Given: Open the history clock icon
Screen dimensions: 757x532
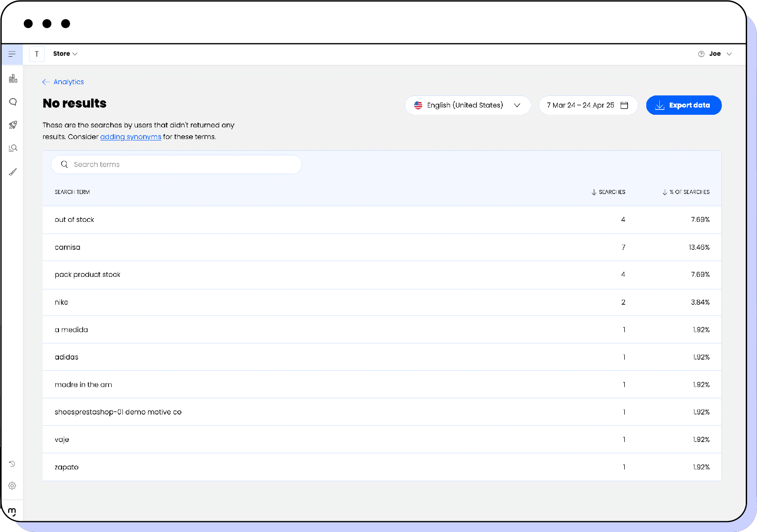Looking at the screenshot, I should click(x=12, y=464).
